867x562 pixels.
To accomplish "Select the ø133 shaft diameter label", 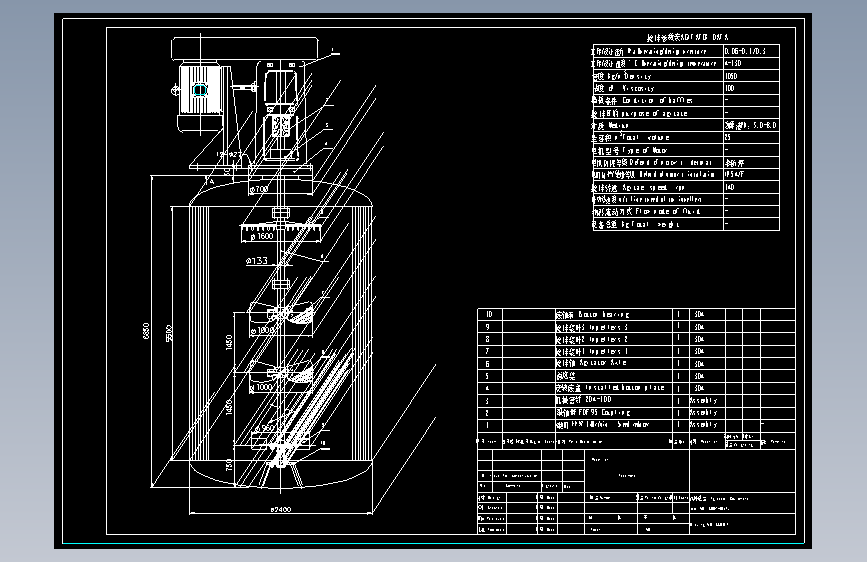I will [257, 261].
